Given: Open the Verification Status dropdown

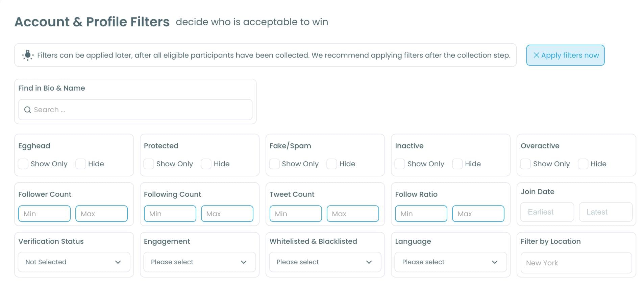Looking at the screenshot, I should [74, 262].
